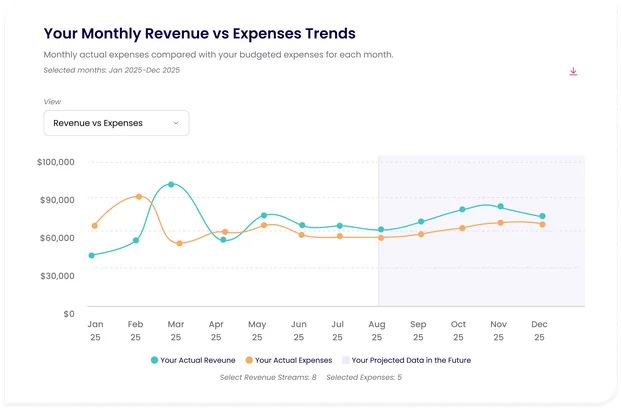622x410 pixels.
Task: Select the Jan 25 expenses data point
Action: (x=94, y=226)
